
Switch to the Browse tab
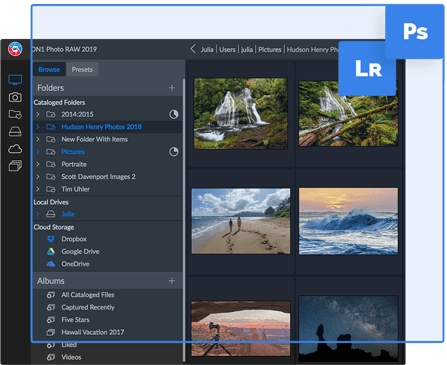(x=49, y=69)
